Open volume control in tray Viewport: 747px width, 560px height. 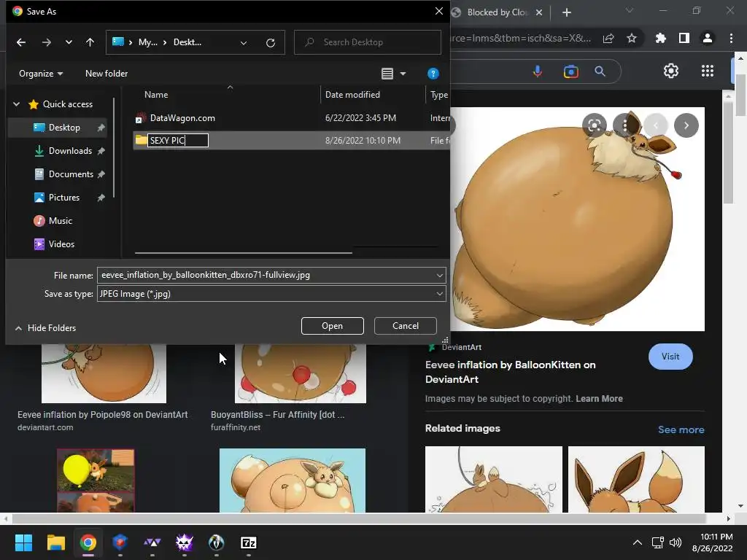pyautogui.click(x=675, y=542)
